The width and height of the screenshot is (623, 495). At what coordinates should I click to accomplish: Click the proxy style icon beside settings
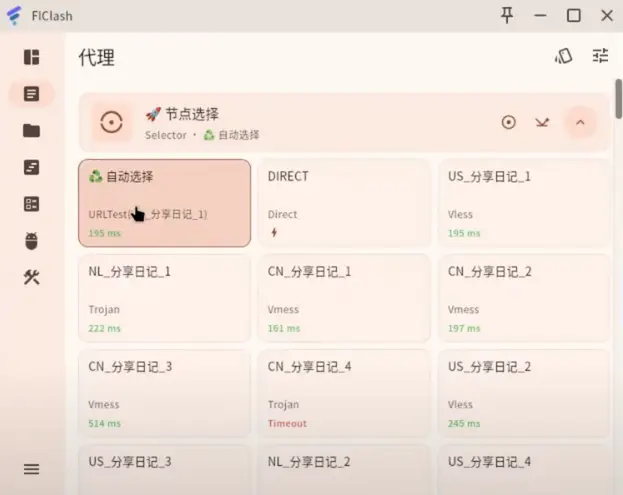tap(563, 56)
